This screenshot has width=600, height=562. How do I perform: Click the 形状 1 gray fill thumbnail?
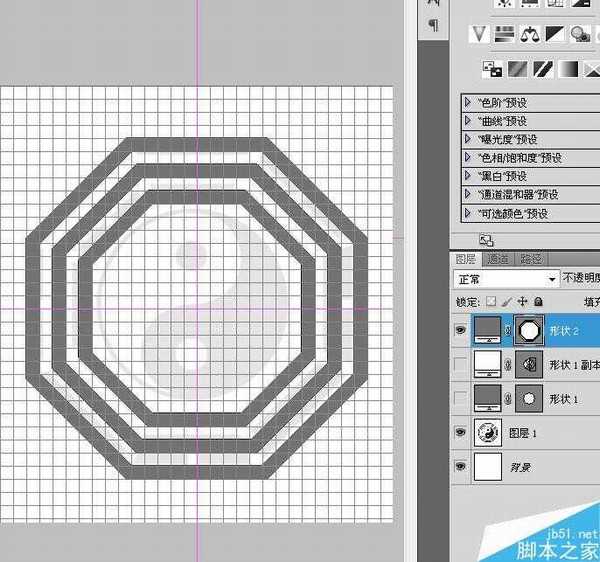pos(488,398)
